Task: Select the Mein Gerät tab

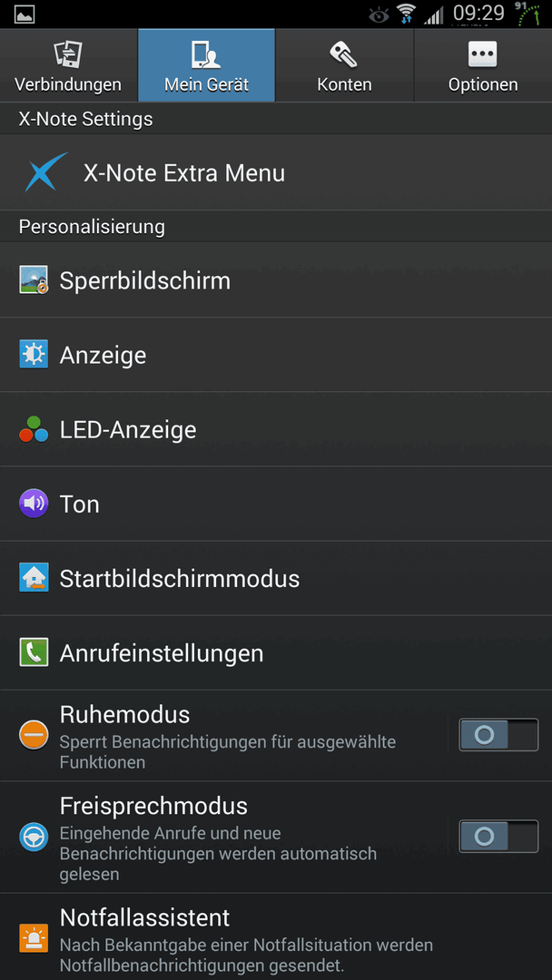Action: [x=206, y=65]
